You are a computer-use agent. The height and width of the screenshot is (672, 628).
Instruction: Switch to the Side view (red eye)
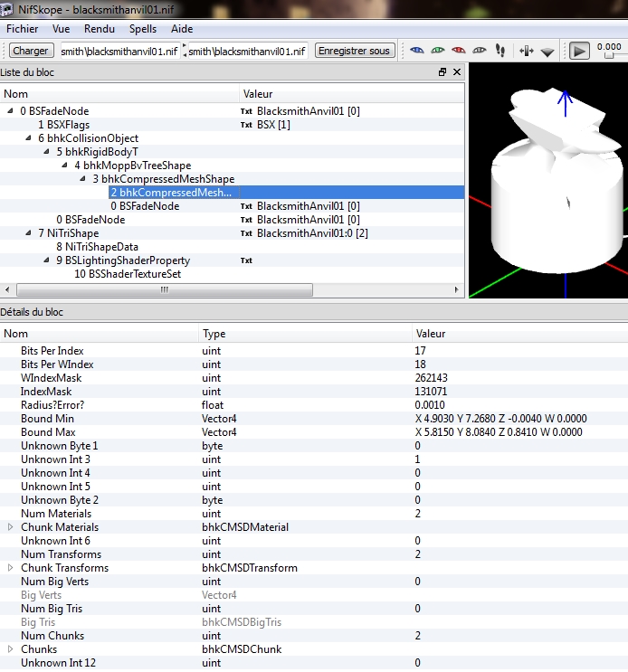pos(459,51)
